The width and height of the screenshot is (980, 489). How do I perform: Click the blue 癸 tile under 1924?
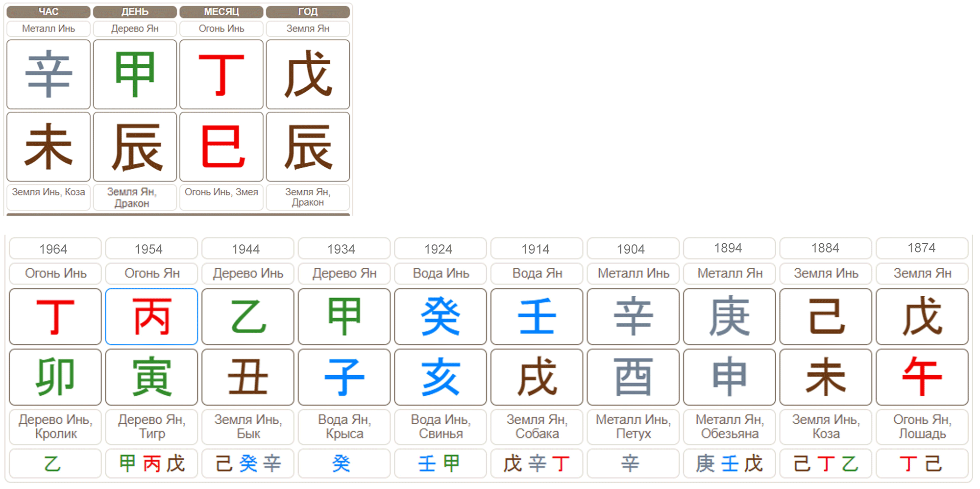click(x=441, y=317)
